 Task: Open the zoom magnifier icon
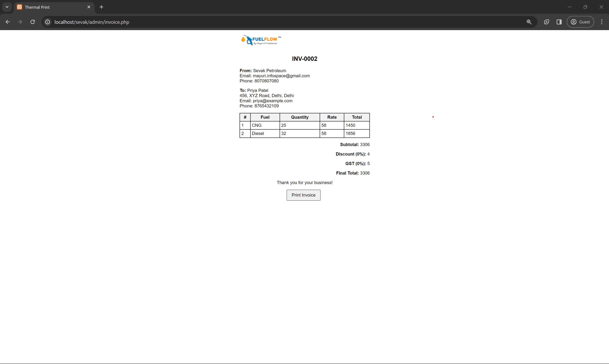tap(529, 22)
